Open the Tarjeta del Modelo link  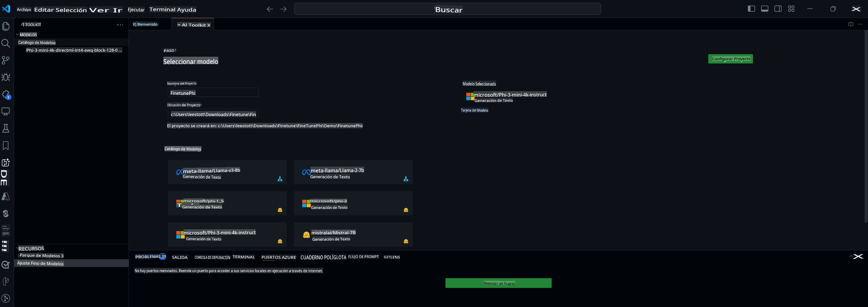tap(475, 110)
